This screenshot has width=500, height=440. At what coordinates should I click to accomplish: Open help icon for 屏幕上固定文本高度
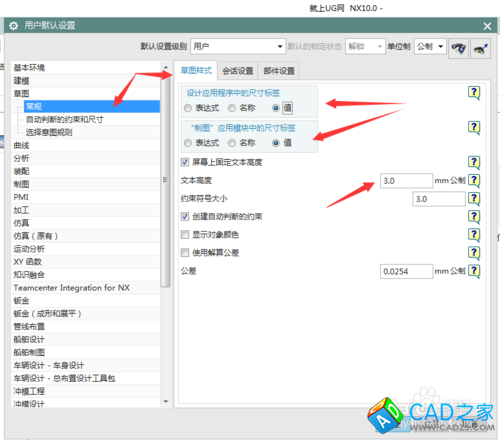click(x=474, y=163)
